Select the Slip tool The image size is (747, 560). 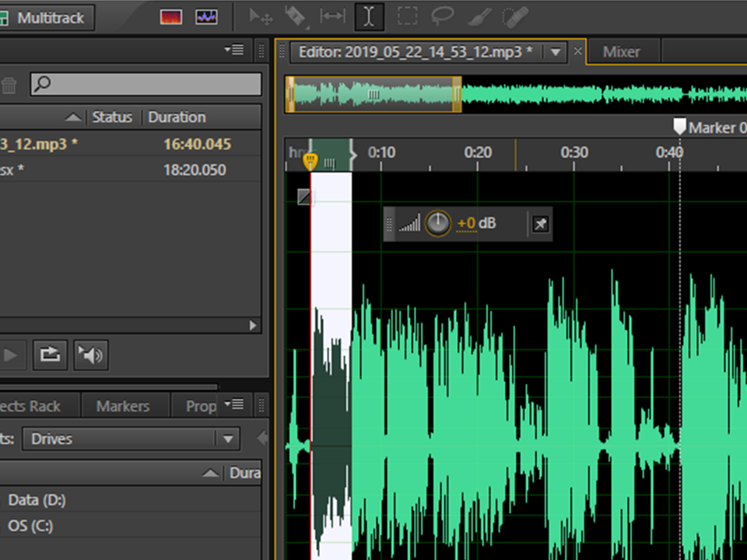[332, 16]
